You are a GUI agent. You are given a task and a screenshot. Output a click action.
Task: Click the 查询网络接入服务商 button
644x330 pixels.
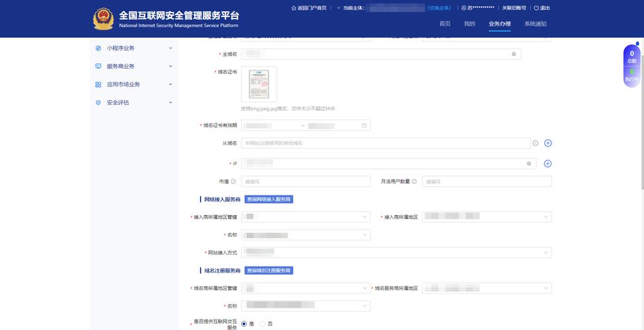coord(269,199)
